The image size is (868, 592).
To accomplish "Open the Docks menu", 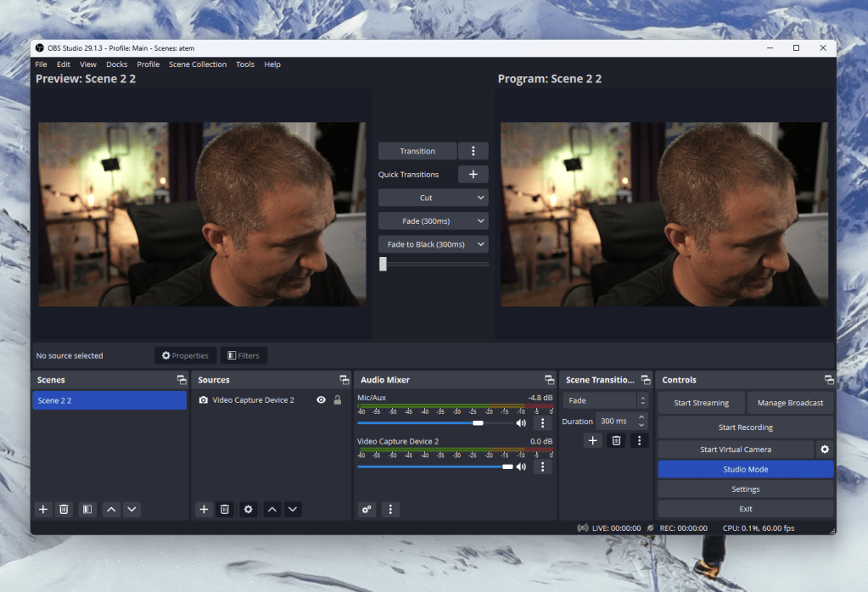I will [117, 64].
